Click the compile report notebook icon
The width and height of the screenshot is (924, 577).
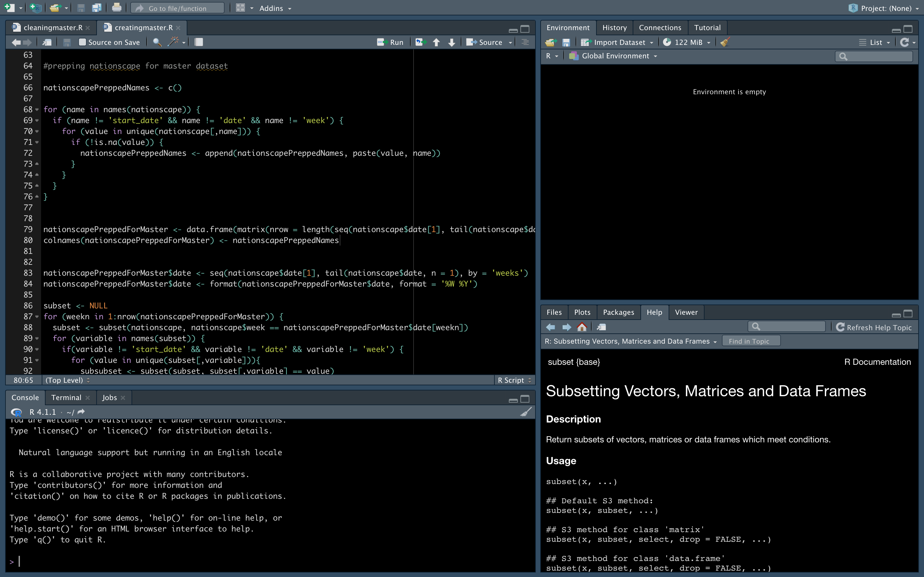pos(199,42)
